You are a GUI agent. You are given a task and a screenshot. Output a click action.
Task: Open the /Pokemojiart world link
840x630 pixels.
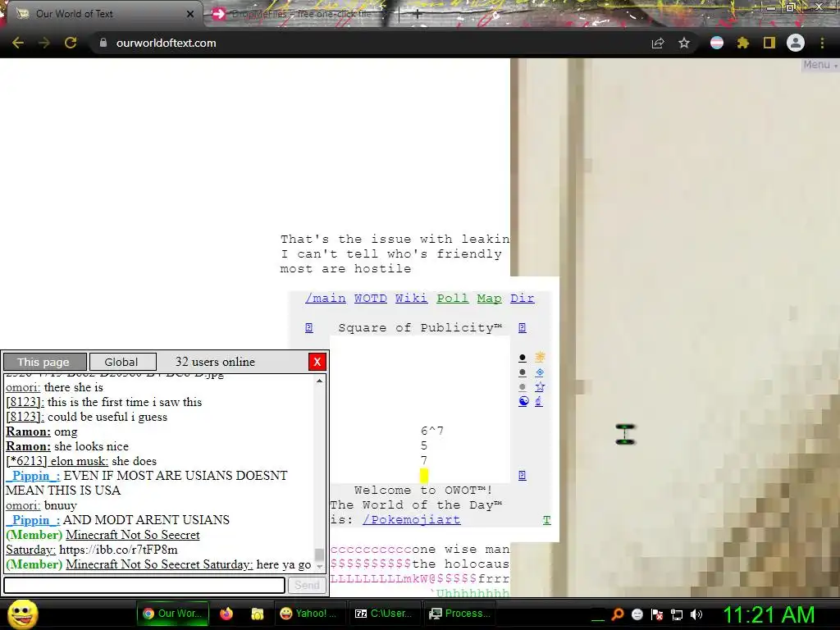pyautogui.click(x=412, y=519)
